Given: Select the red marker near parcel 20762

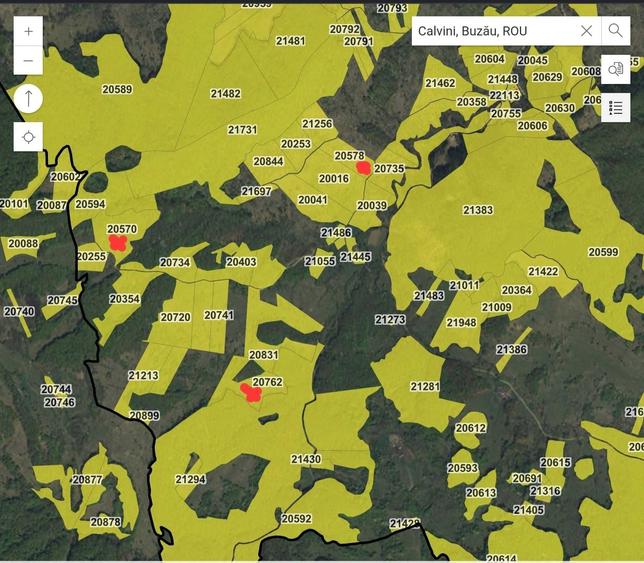Looking at the screenshot, I should [251, 393].
